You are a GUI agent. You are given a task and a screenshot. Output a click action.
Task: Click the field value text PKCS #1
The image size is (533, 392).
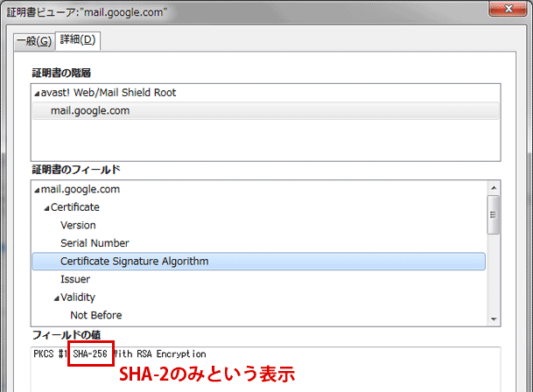tap(50, 353)
